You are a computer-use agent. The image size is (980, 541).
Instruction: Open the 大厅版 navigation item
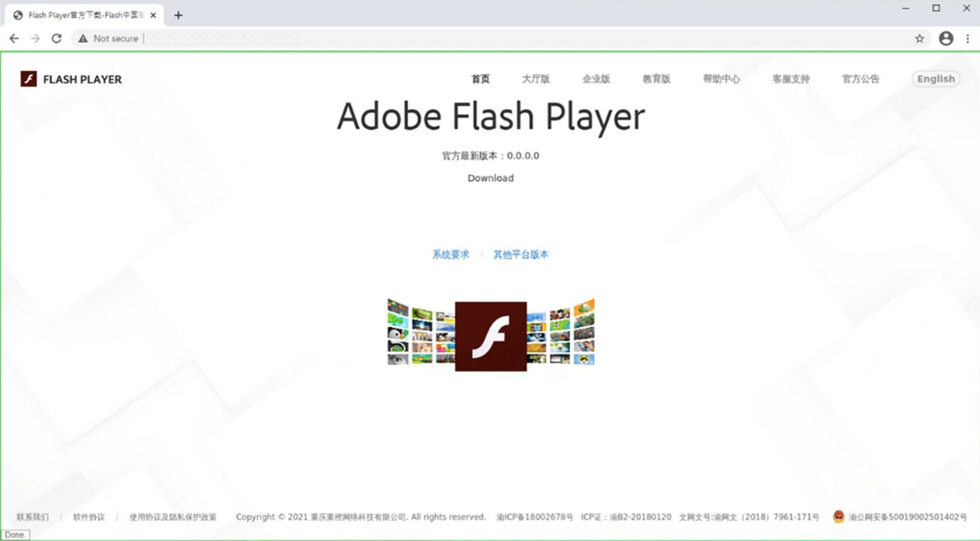click(x=536, y=79)
